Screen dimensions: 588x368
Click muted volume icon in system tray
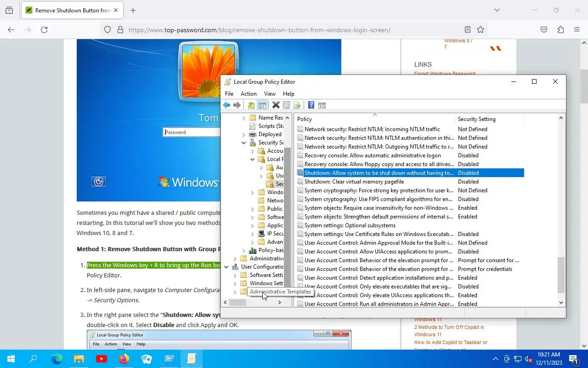(529, 359)
